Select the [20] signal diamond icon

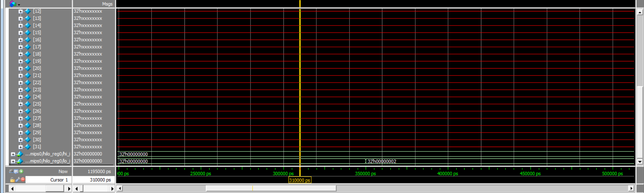[x=28, y=68]
